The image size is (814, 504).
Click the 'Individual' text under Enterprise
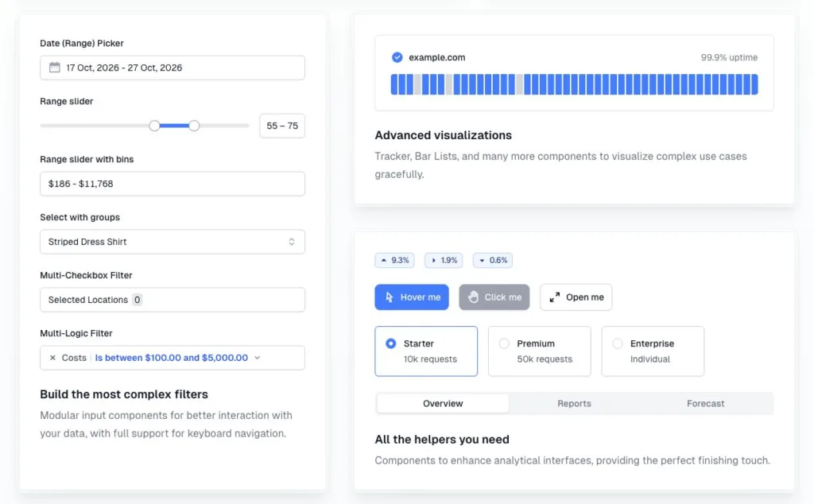(650, 359)
